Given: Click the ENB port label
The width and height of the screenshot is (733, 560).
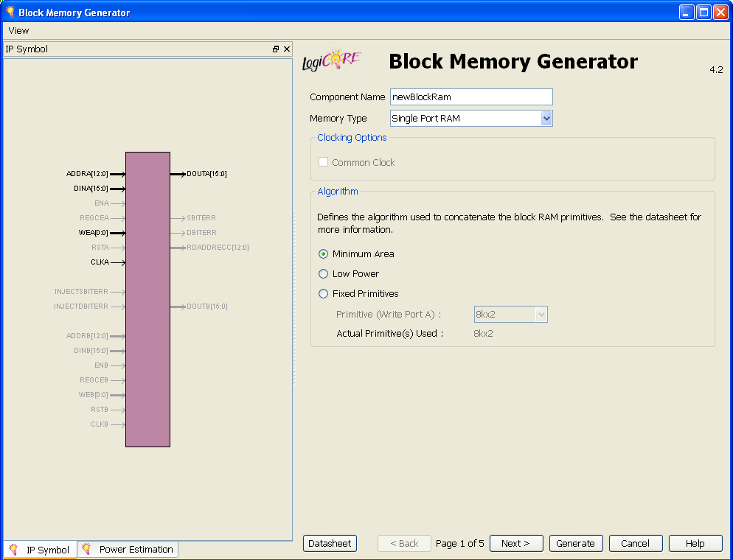Looking at the screenshot, I should click(x=102, y=365).
